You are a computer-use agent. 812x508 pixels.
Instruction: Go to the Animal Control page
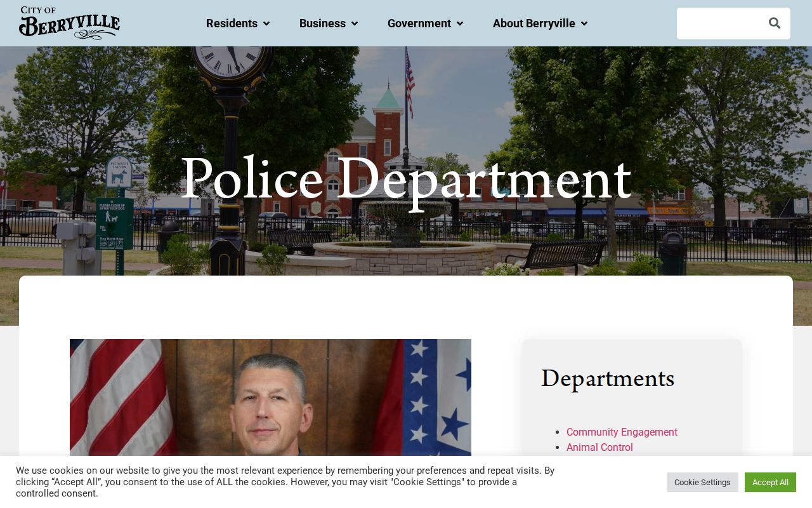(x=599, y=448)
